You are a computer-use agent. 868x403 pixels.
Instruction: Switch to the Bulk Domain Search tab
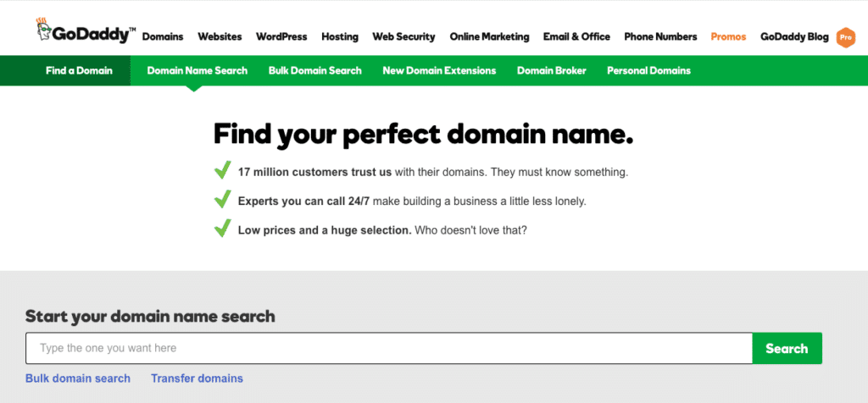pyautogui.click(x=315, y=71)
